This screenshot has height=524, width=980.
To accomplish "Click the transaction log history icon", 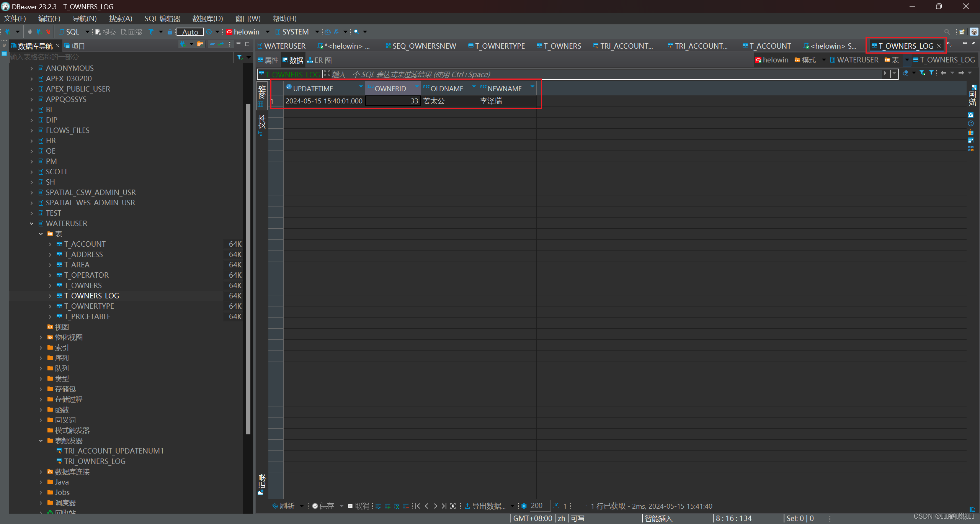I will click(x=209, y=32).
